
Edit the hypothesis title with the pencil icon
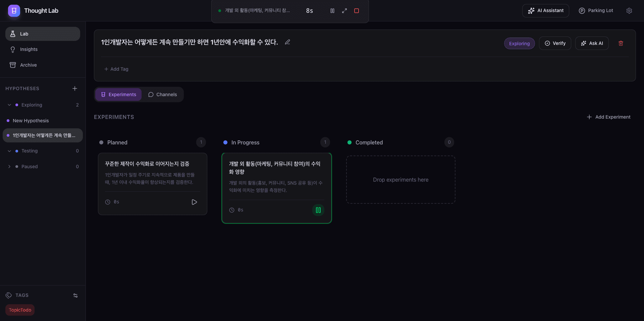287,42
